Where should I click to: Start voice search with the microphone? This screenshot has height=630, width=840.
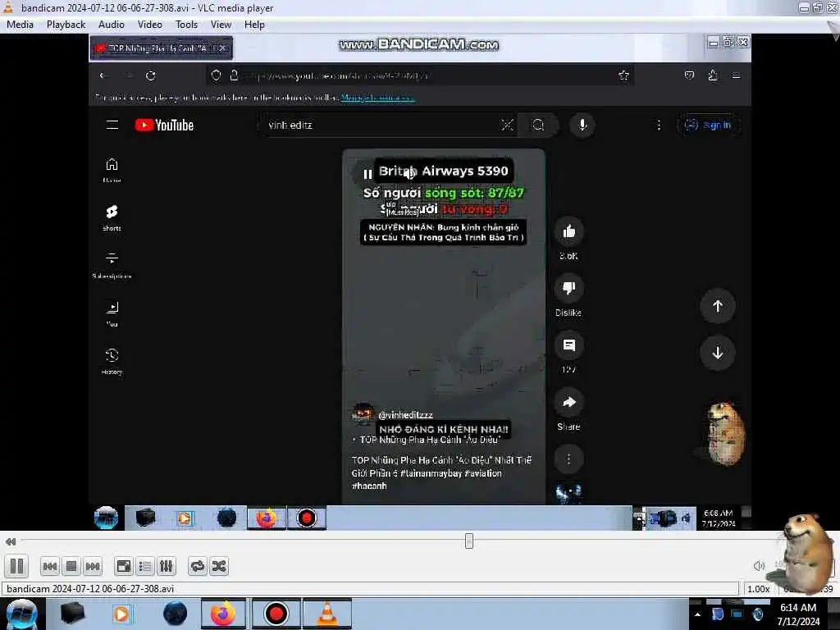(x=582, y=125)
